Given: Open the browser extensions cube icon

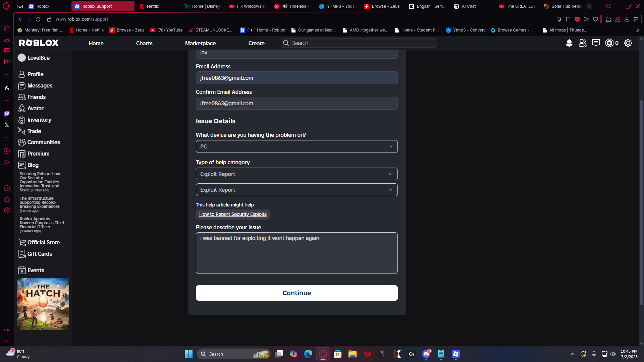Looking at the screenshot, I should click(608, 19).
